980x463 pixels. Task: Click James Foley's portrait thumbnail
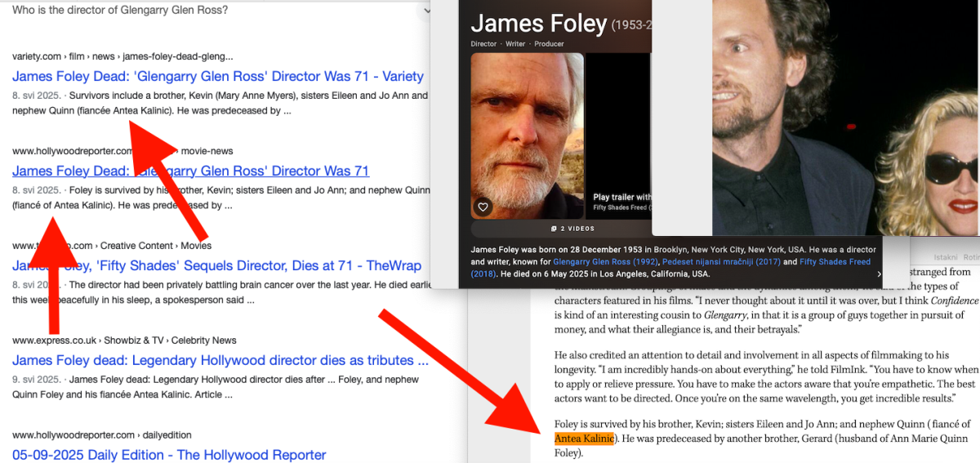click(x=528, y=136)
